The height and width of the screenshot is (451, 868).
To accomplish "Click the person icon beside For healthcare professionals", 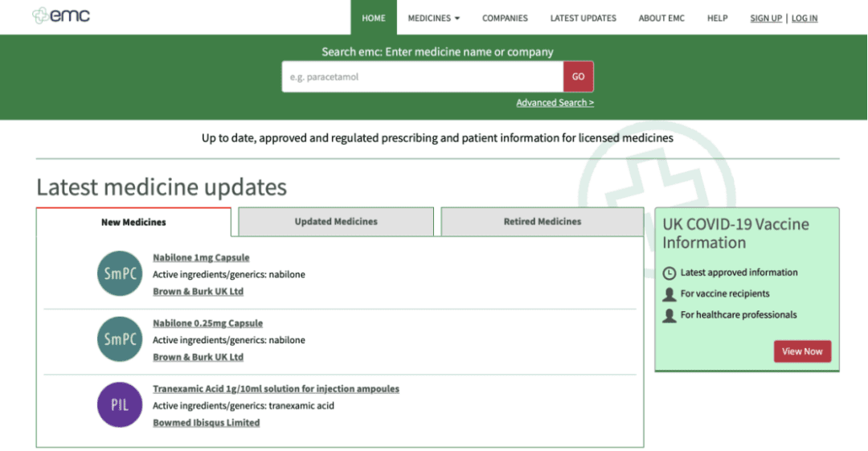I will (669, 314).
